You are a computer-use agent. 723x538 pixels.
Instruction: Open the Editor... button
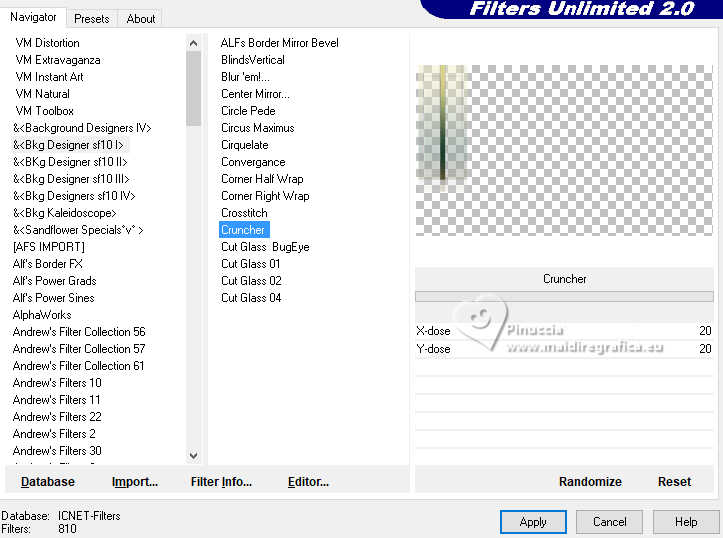(x=308, y=482)
